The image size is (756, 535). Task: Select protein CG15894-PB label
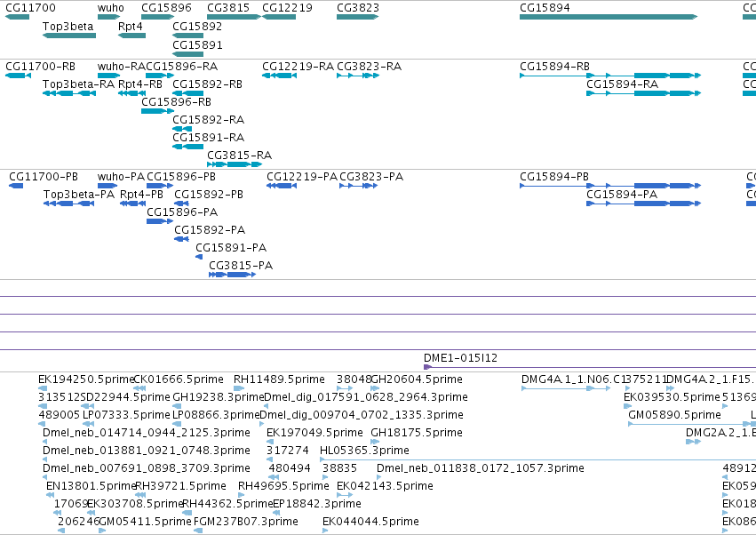[x=554, y=177]
